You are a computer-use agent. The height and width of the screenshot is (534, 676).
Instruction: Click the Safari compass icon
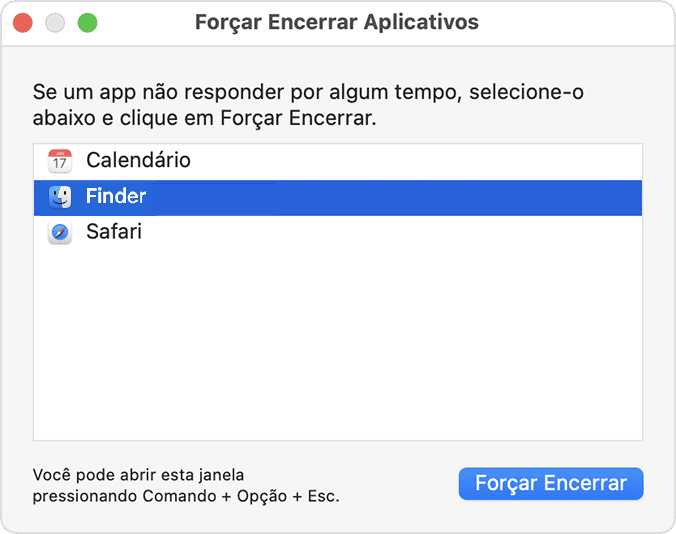pyautogui.click(x=60, y=233)
